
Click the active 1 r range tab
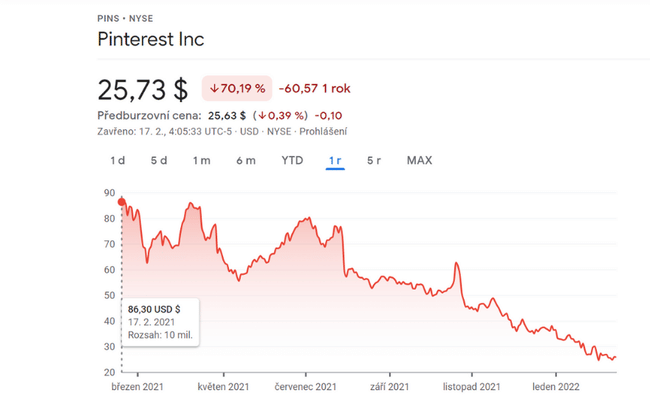[x=335, y=160]
